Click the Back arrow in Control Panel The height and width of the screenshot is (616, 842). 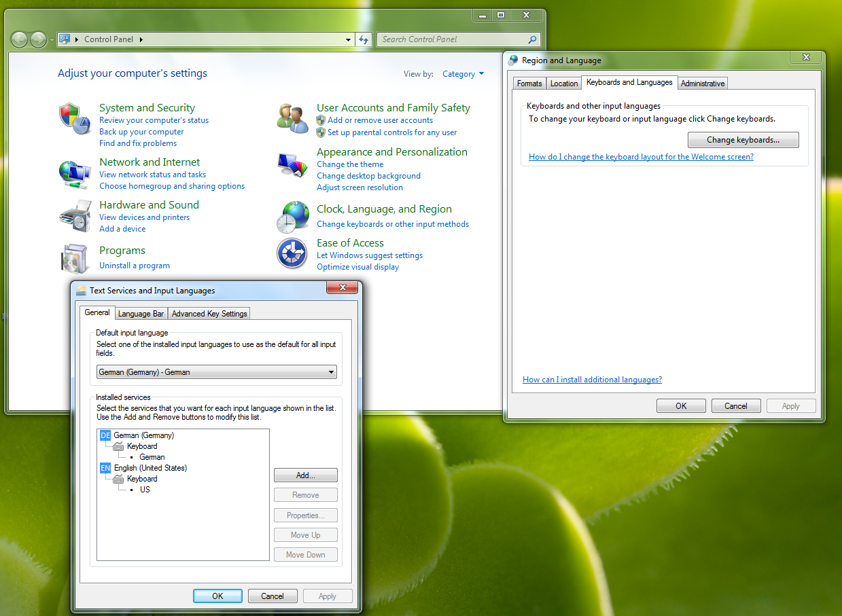click(x=19, y=39)
